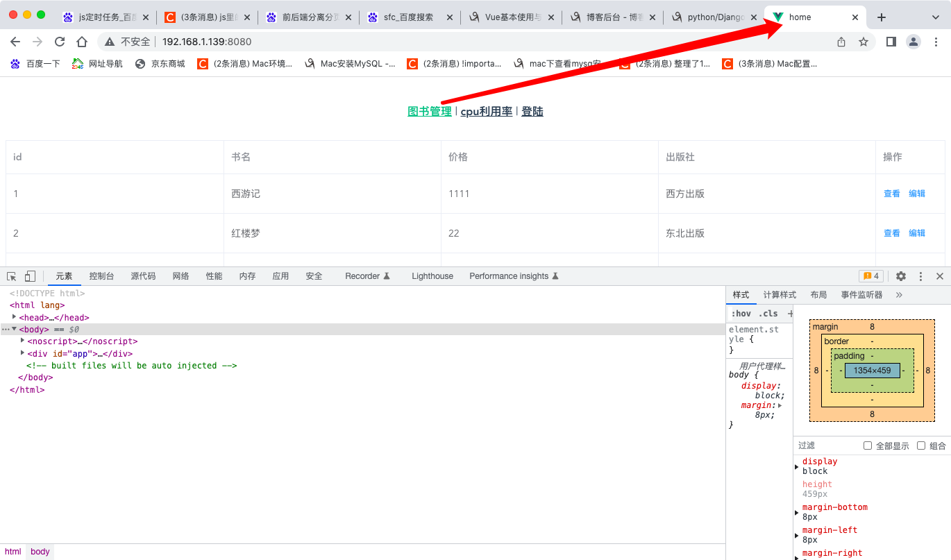Expand the noscript element node
Viewport: 951px width, 560px height.
coord(23,340)
